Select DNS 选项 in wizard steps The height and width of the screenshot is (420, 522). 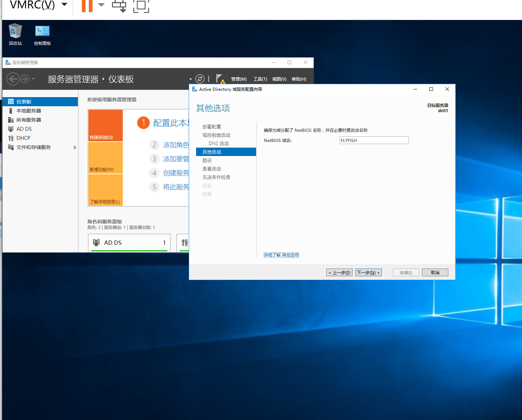point(219,143)
